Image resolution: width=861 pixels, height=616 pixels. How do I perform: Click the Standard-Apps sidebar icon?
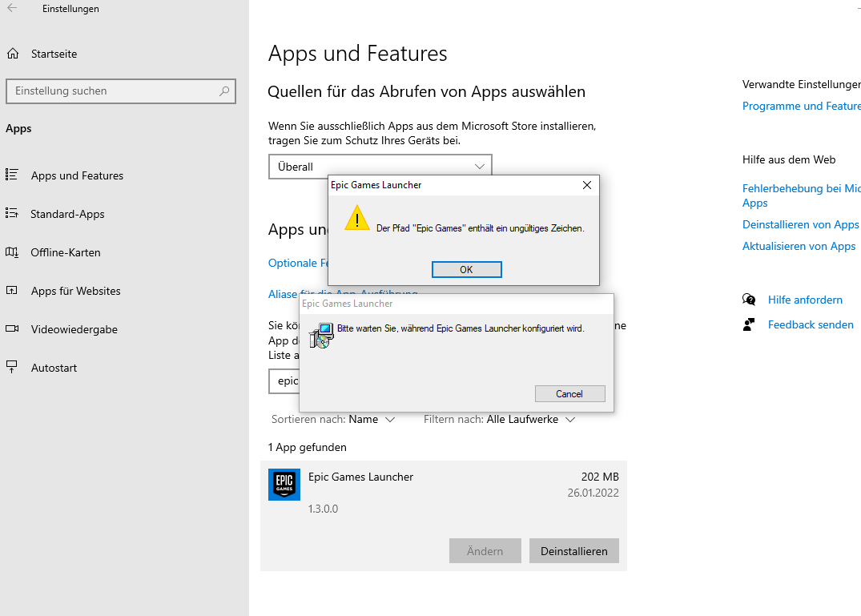point(12,214)
